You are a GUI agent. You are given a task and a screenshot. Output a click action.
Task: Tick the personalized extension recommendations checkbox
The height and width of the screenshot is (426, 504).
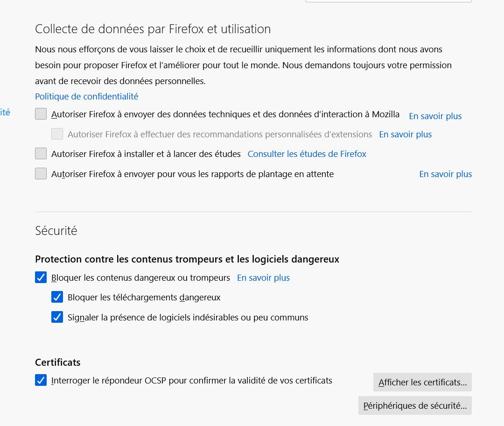[x=57, y=134]
